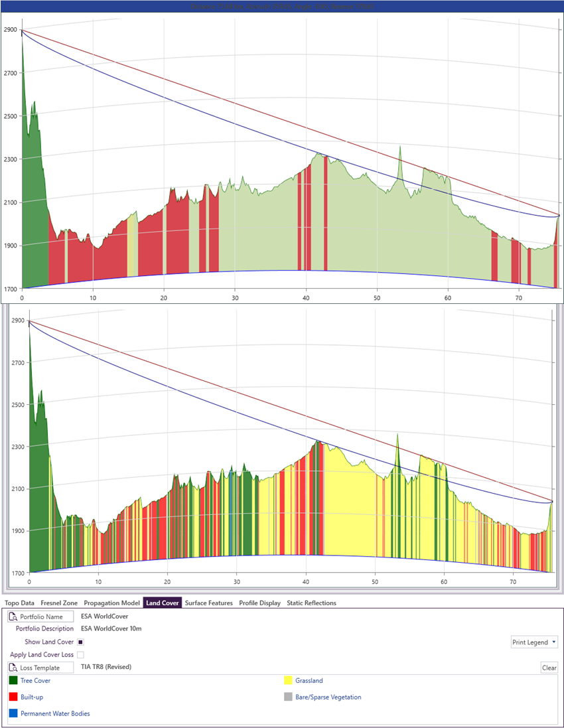Click the Loss Template search icon

pos(14,667)
